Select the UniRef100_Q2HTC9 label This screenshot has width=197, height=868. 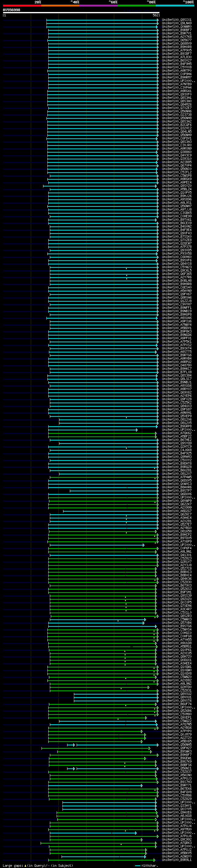tap(176, 446)
